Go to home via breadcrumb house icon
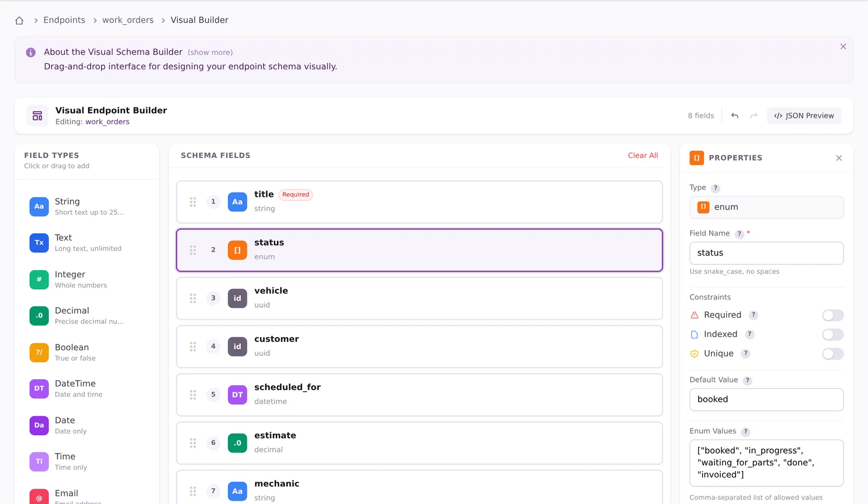The width and height of the screenshot is (868, 504). pos(20,21)
